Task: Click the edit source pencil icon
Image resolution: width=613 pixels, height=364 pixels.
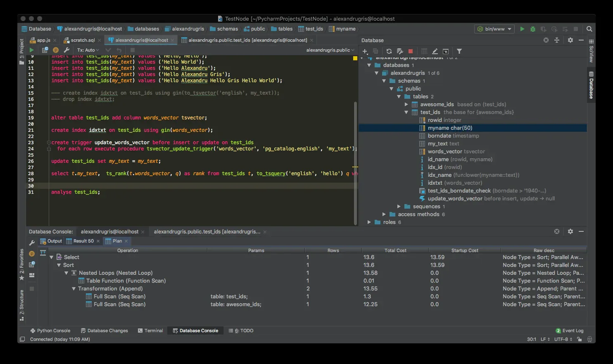Action: click(435, 51)
